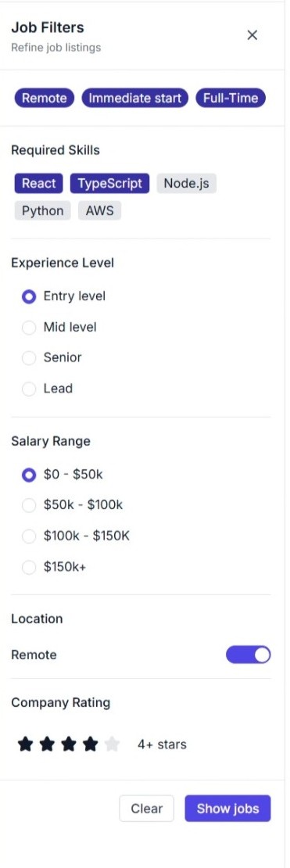
Task: Select the third rating star
Action: pyautogui.click(x=69, y=744)
